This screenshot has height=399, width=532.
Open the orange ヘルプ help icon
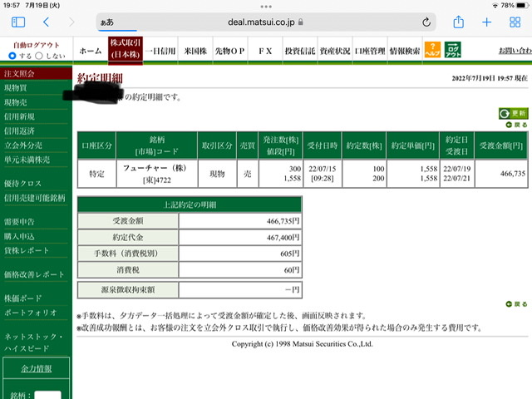pyautogui.click(x=432, y=50)
